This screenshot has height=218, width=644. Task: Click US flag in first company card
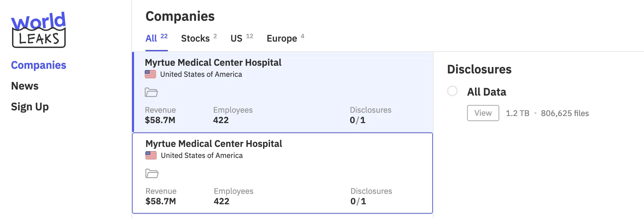tap(150, 74)
